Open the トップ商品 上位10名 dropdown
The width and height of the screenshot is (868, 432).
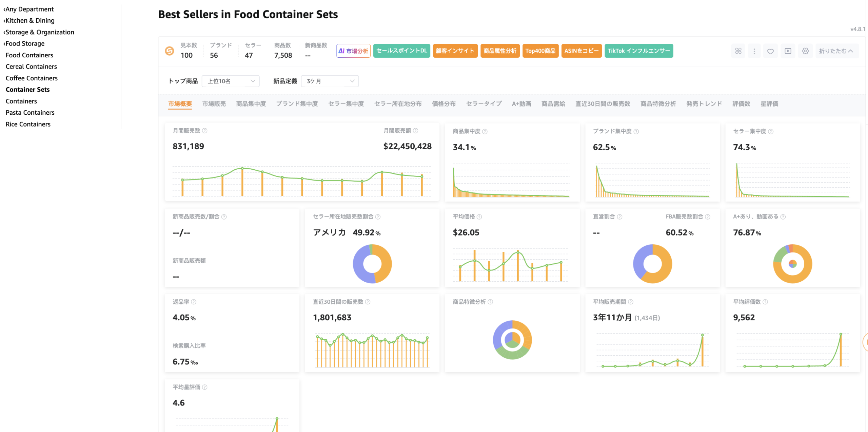231,81
